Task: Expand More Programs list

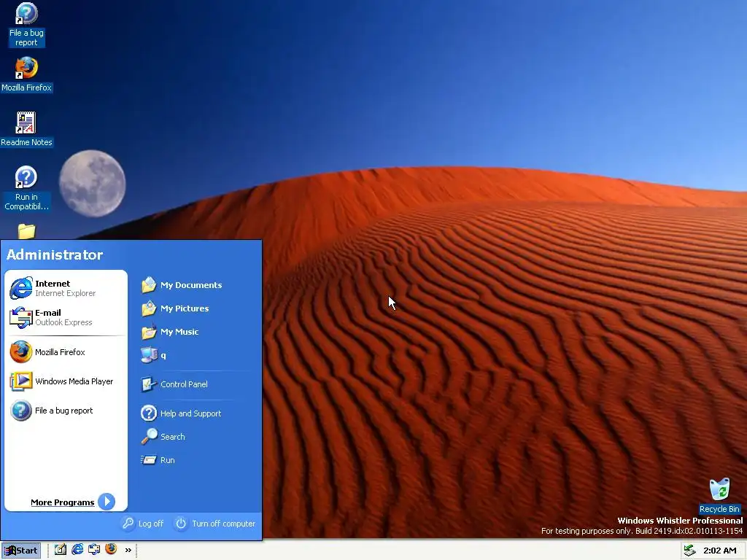Action: (72, 502)
